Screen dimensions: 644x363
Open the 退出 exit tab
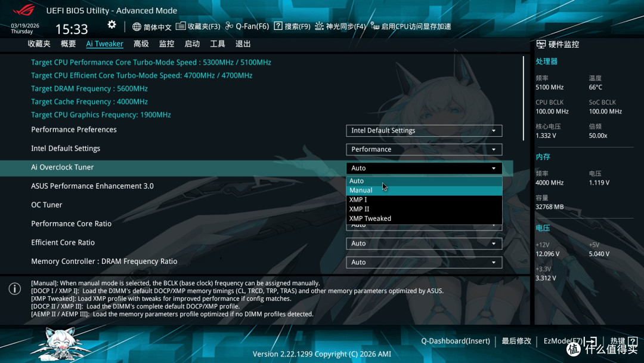pyautogui.click(x=243, y=44)
